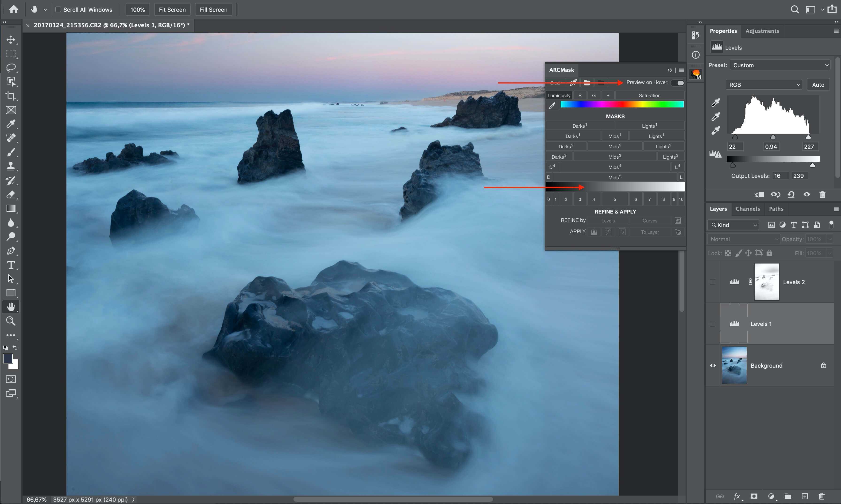The height and width of the screenshot is (504, 841).
Task: Click the Mids 2 mask button
Action: click(x=615, y=146)
